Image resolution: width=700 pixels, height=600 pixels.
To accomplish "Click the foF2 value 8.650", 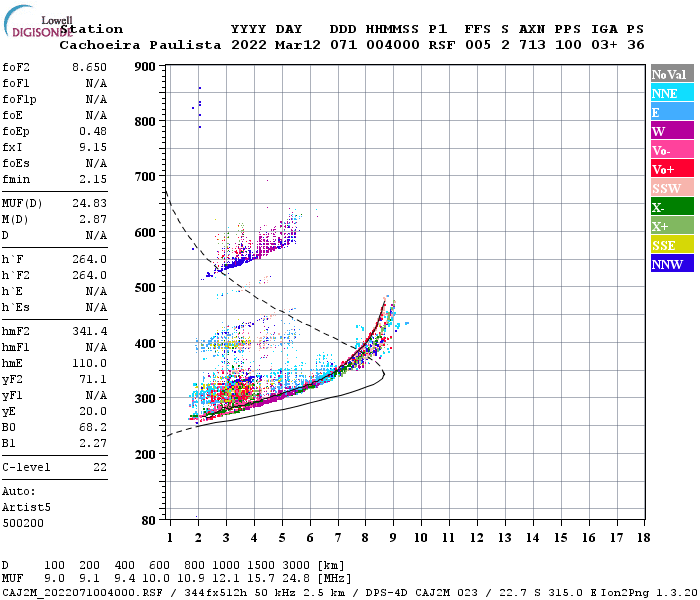I will pos(89,67).
